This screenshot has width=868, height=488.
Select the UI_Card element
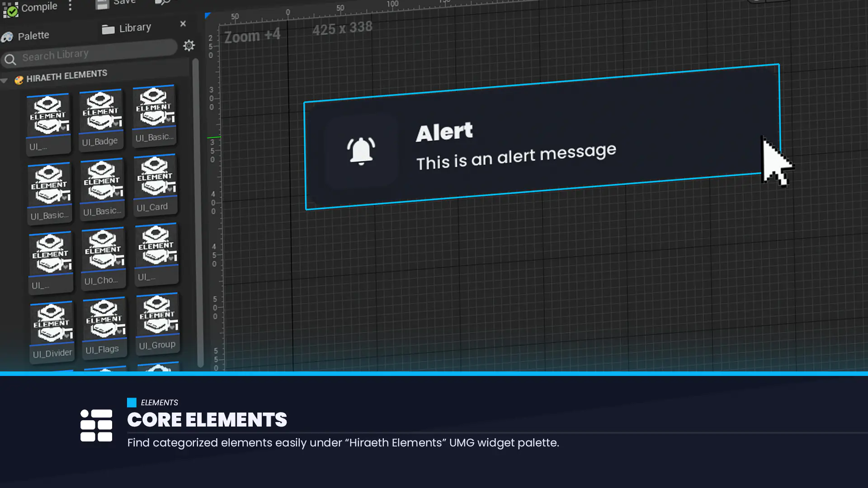tap(155, 185)
